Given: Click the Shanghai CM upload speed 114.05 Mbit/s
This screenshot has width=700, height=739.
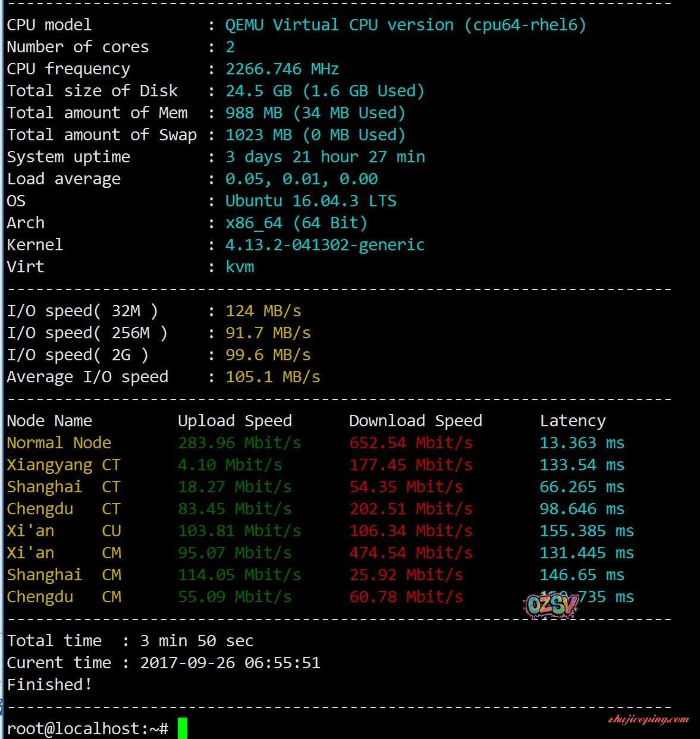Looking at the screenshot, I should pyautogui.click(x=239, y=575).
